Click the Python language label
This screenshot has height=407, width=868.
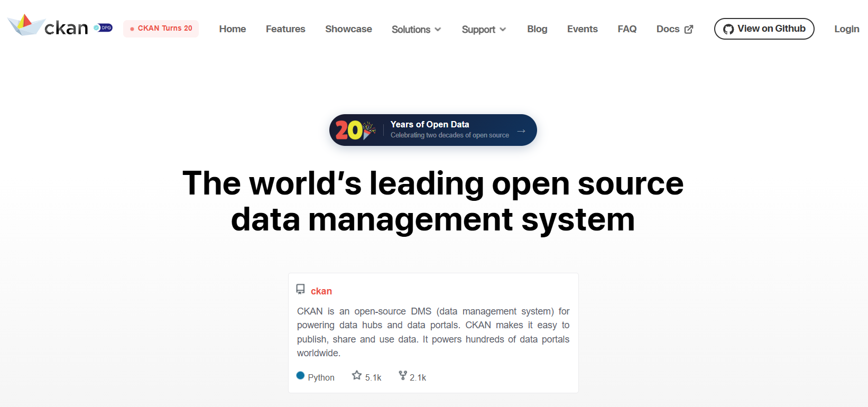tap(321, 377)
